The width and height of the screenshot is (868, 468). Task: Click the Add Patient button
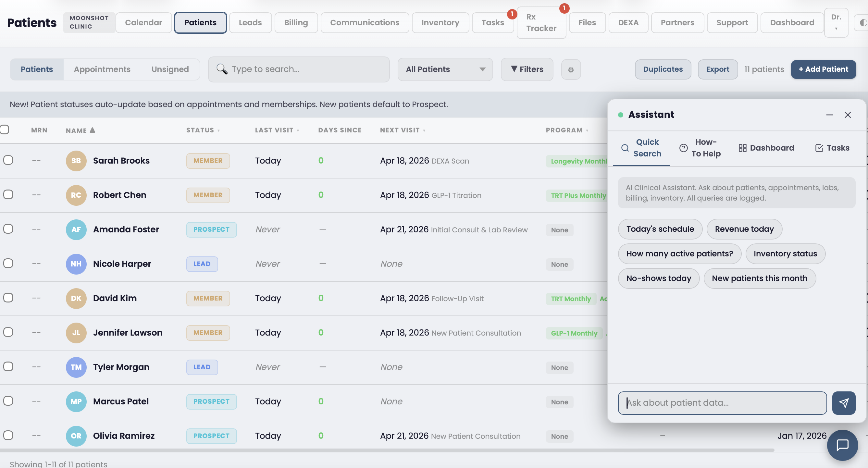(824, 69)
